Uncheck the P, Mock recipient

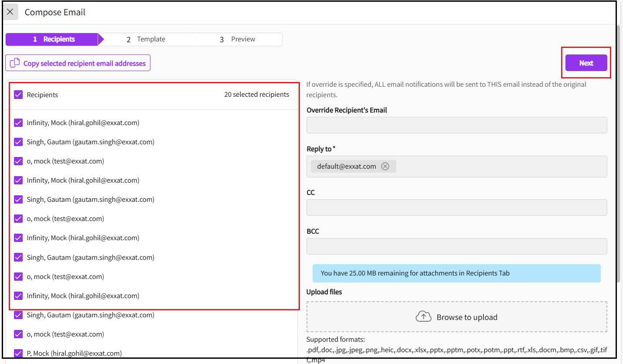18,354
